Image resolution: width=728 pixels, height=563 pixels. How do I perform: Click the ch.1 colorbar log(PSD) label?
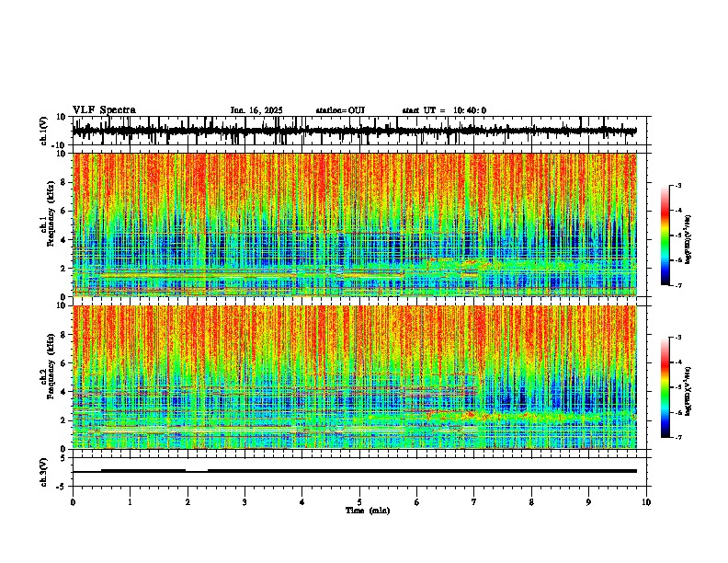click(x=688, y=239)
